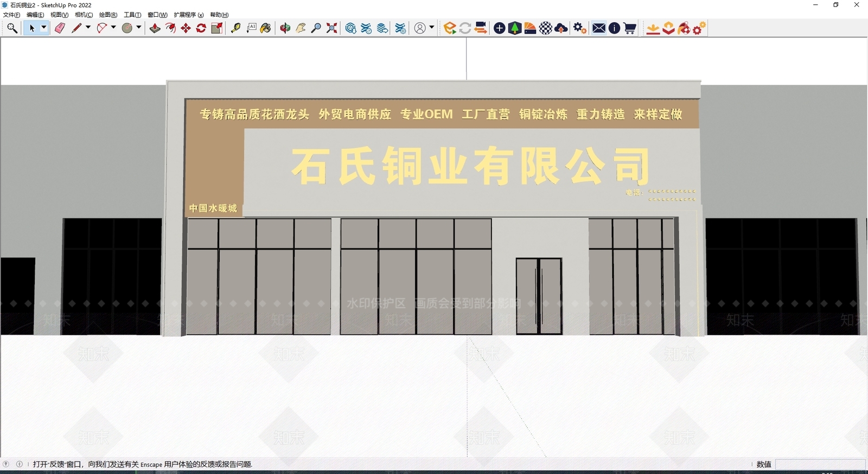
Task: Pick the Scale tool
Action: pos(216,28)
